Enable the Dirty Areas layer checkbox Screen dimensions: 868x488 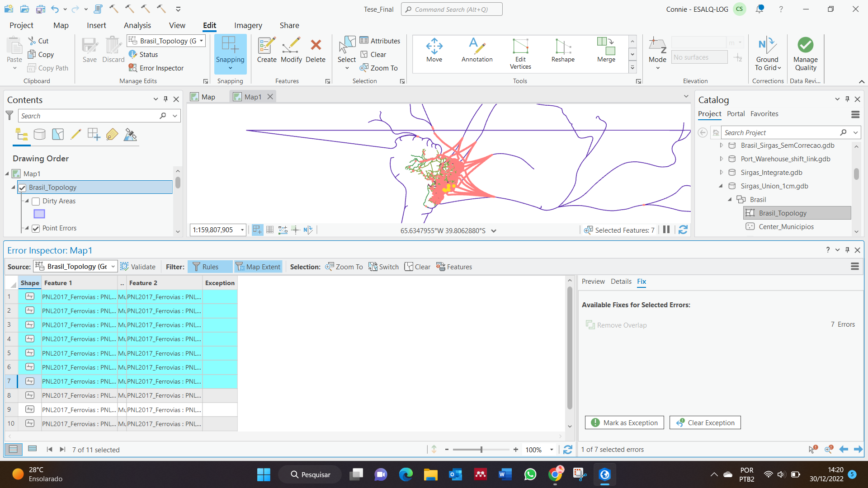click(36, 201)
